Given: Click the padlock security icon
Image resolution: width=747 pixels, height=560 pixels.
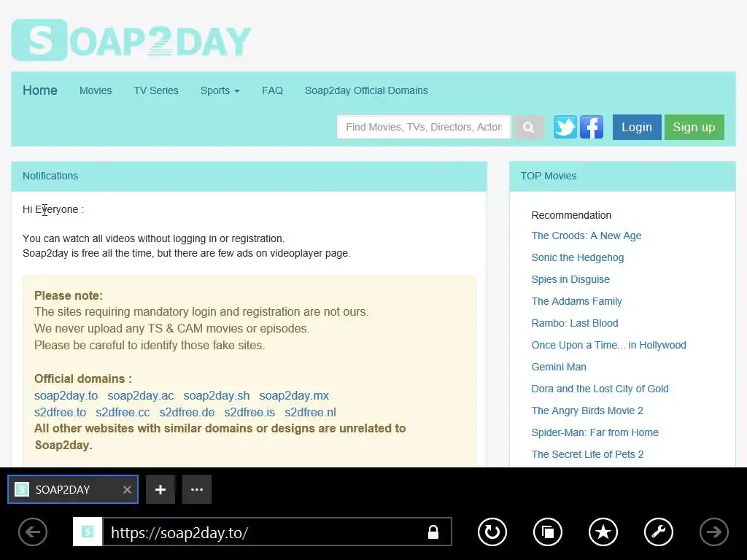Looking at the screenshot, I should coord(433,532).
